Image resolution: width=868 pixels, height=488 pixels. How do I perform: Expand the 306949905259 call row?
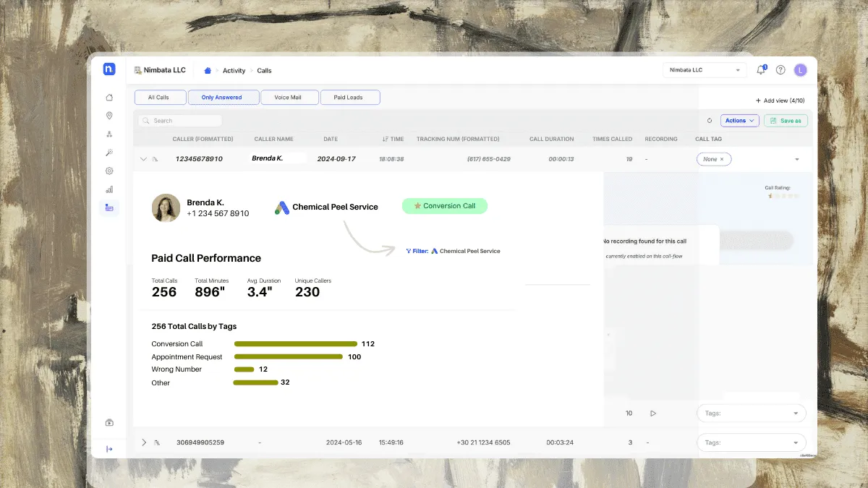[x=144, y=442]
